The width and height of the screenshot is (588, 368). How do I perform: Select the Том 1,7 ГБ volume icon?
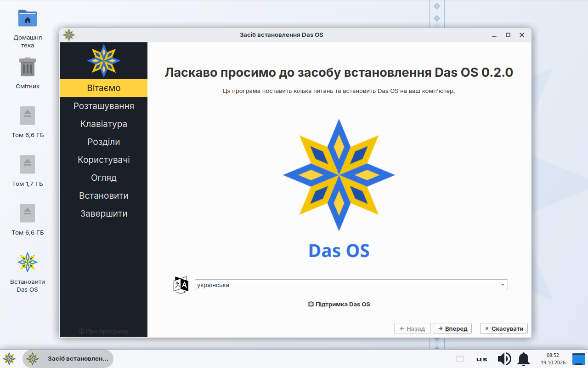(28, 164)
